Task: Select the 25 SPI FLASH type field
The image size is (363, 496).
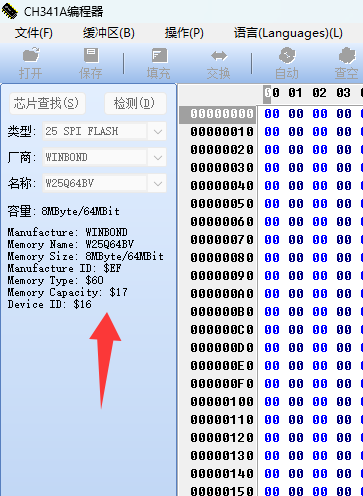Action: [x=95, y=131]
